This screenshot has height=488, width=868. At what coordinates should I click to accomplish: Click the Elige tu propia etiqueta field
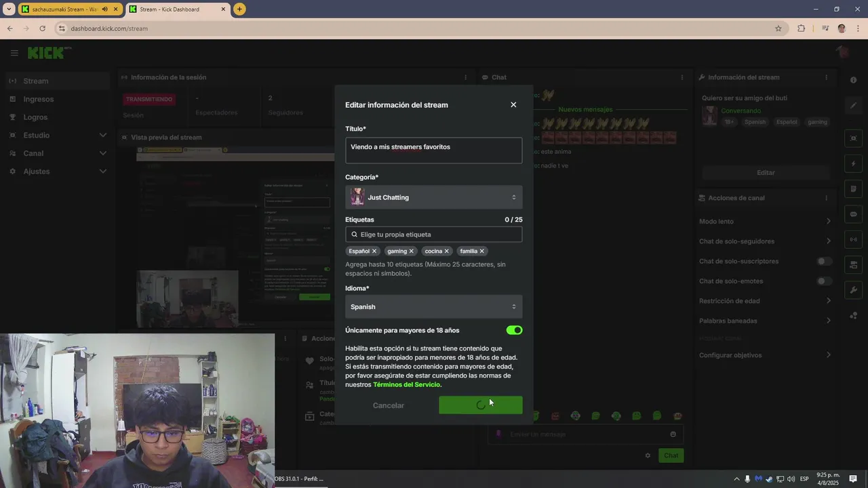(434, 235)
